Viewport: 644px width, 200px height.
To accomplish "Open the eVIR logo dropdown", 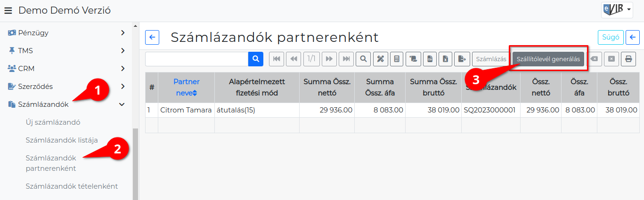I will point(617,9).
